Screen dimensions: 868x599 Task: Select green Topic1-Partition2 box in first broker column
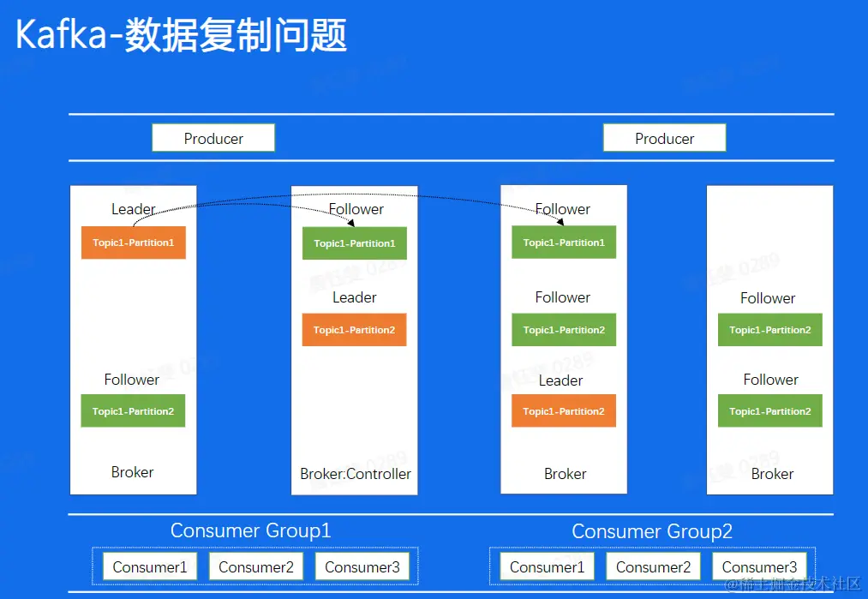pos(133,410)
